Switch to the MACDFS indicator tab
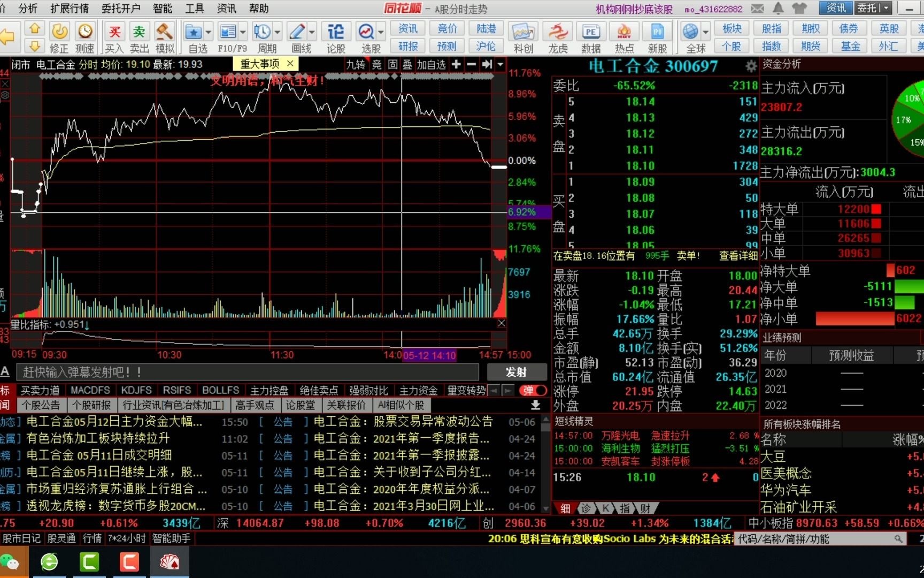 coord(90,390)
